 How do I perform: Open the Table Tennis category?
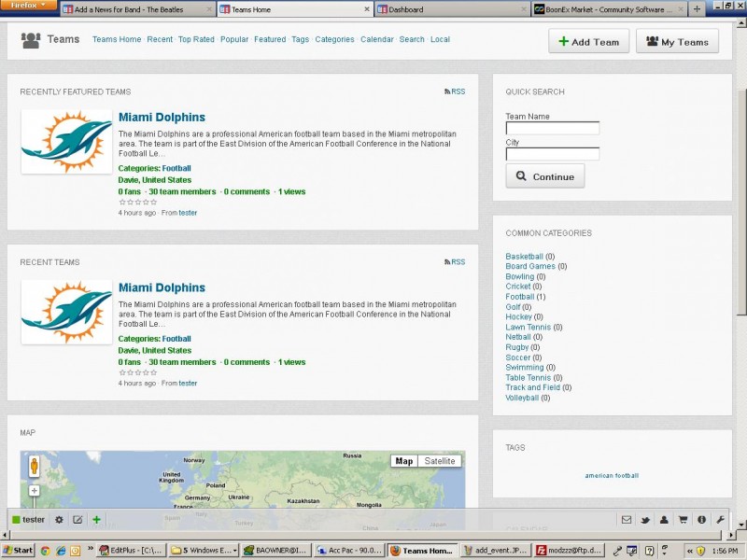528,378
